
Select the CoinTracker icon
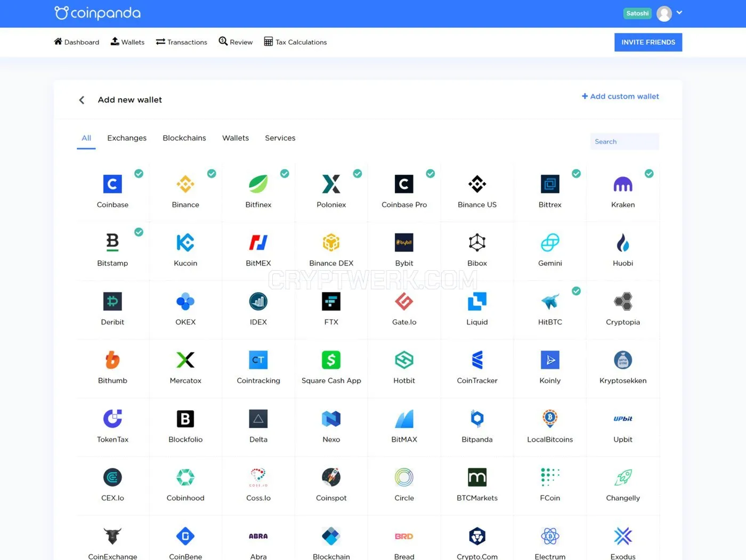(x=477, y=360)
